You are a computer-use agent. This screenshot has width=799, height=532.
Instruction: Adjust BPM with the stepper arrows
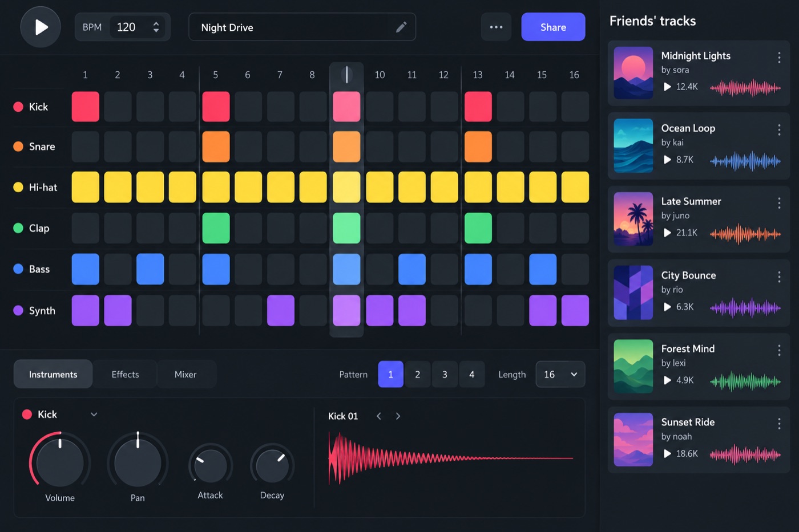pyautogui.click(x=156, y=27)
